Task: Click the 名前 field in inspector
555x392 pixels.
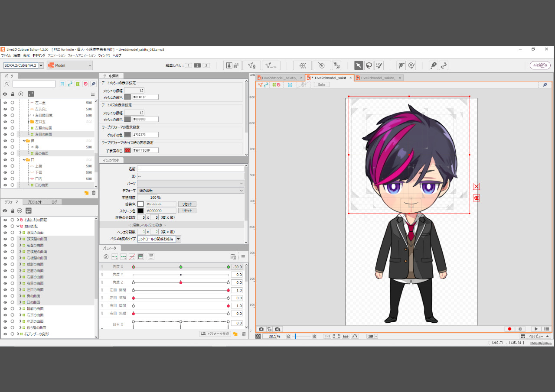Action: click(x=191, y=169)
